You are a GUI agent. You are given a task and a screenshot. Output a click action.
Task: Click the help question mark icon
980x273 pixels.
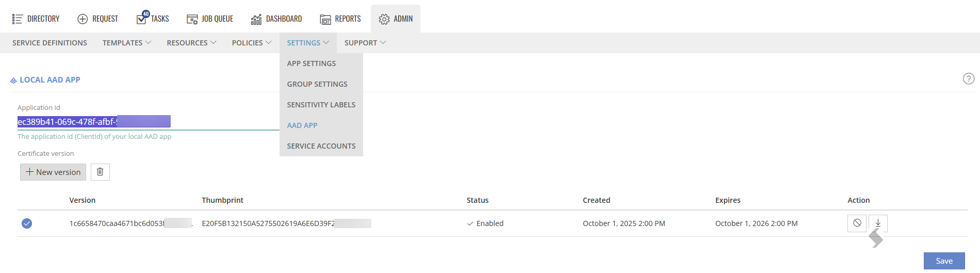969,78
